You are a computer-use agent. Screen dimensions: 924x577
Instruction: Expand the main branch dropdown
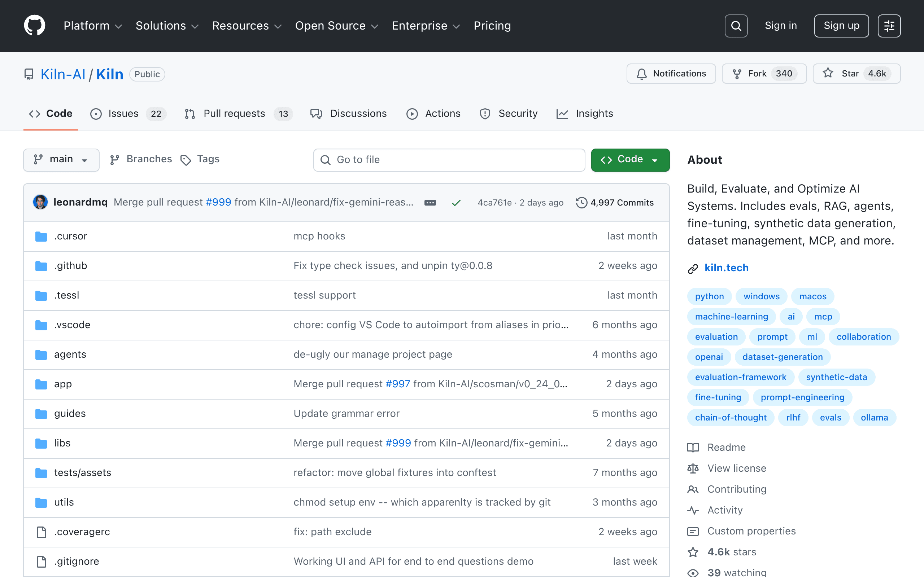[61, 159]
